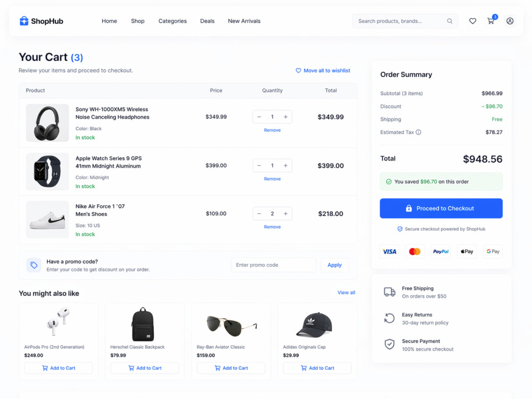Open the user account icon
Image resolution: width=532 pixels, height=399 pixels.
point(510,21)
